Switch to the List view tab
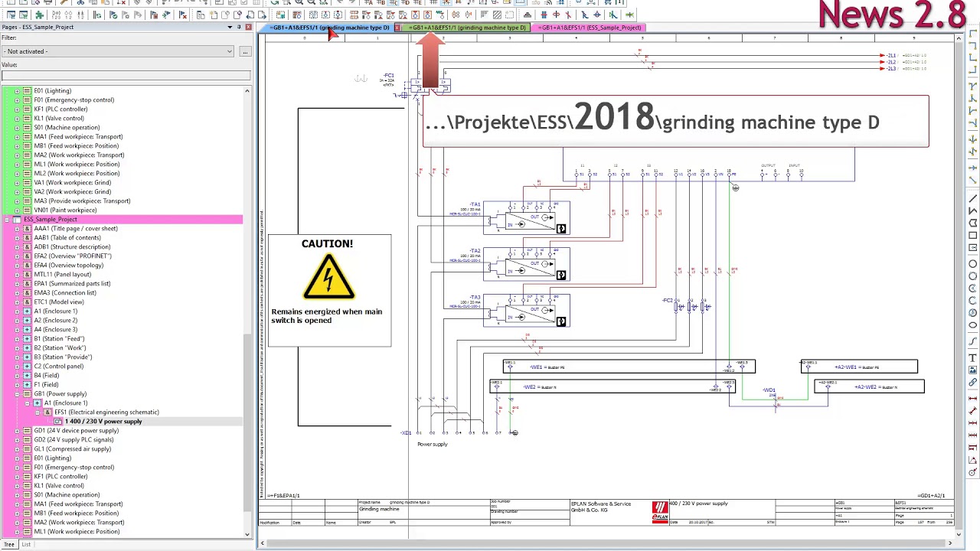Screen dimensions: 980x551 (26, 544)
